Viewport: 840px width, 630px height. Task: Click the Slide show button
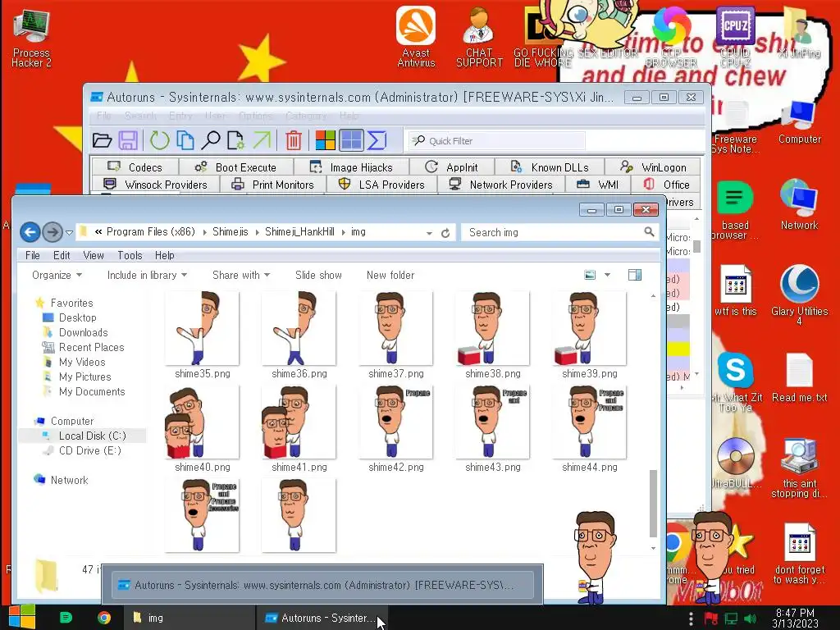[318, 275]
